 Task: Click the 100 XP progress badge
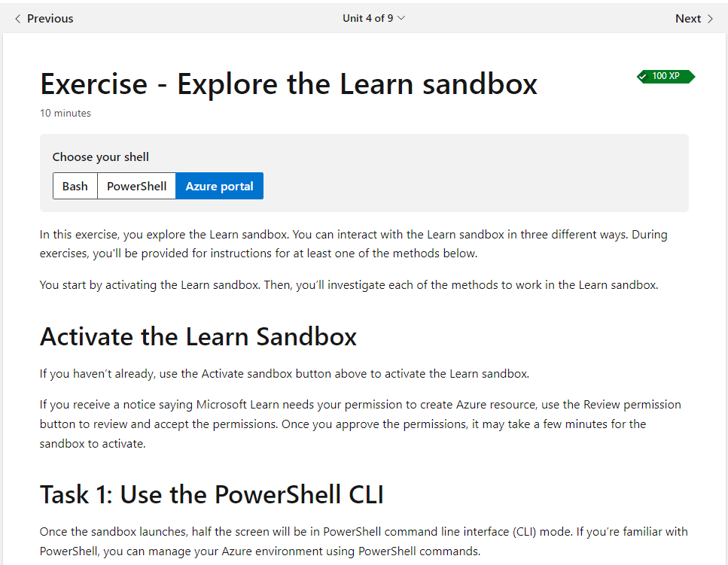(x=666, y=76)
